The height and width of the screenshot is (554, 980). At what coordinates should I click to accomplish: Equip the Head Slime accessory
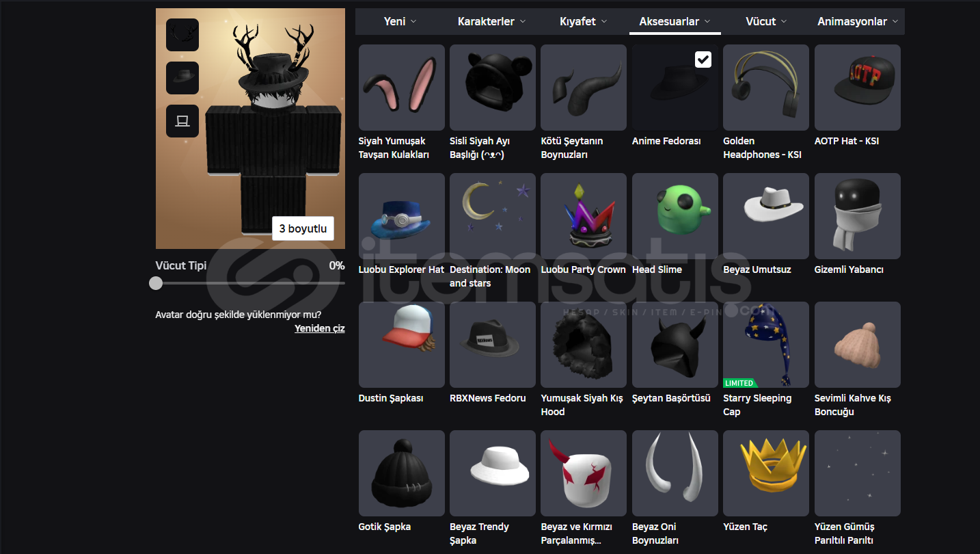tap(675, 216)
